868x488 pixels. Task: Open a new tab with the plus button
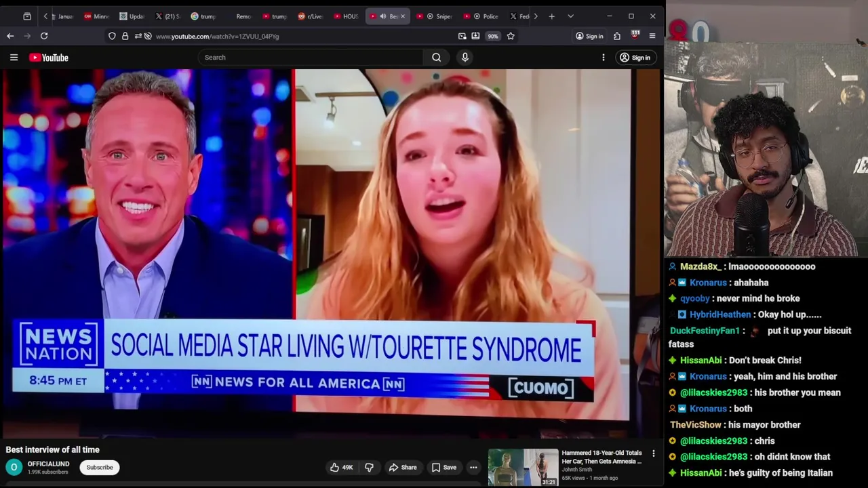tap(551, 16)
